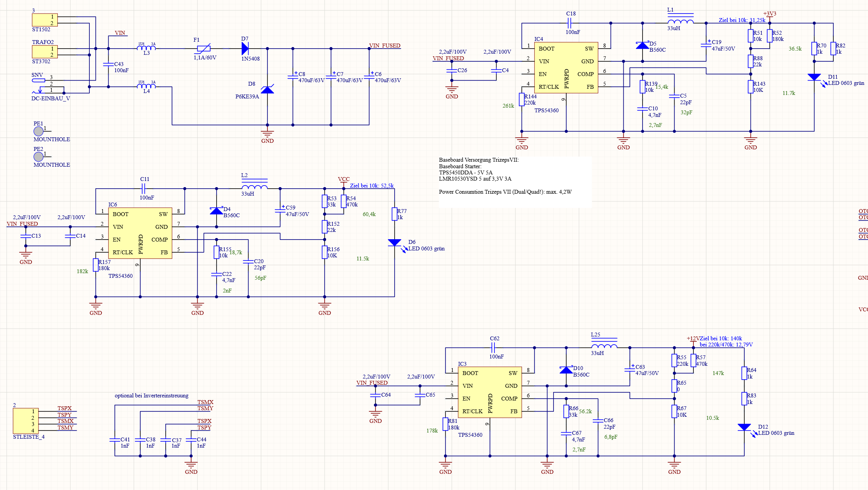This screenshot has width=868, height=490.
Task: Click the VIN_FUSED net label near C6
Action: coord(385,46)
